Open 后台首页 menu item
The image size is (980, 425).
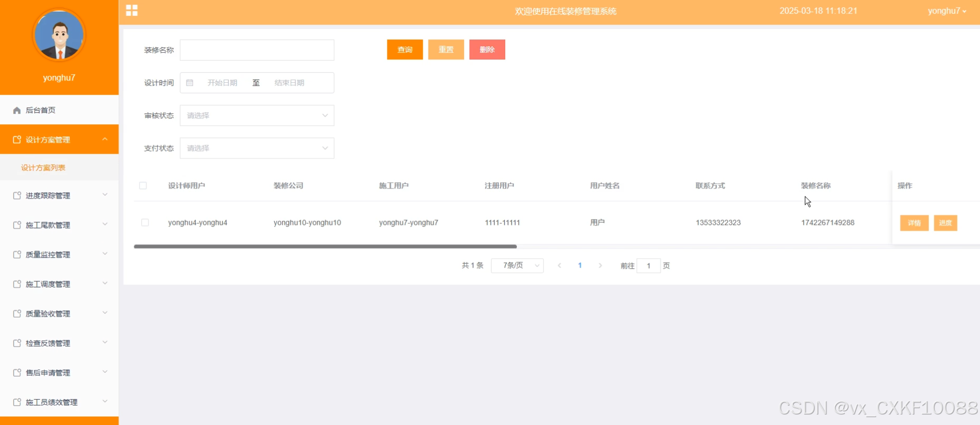(x=59, y=110)
